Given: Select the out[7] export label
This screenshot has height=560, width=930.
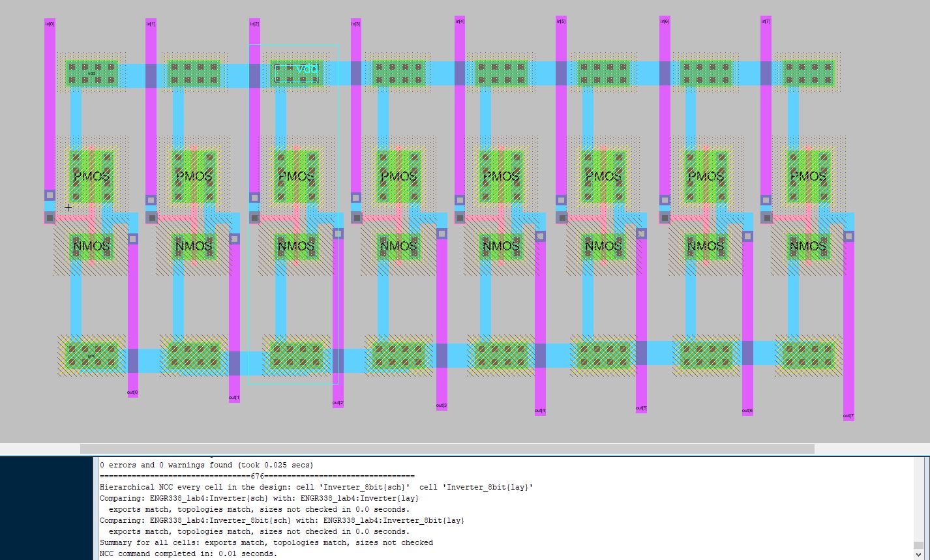Looking at the screenshot, I should [848, 415].
